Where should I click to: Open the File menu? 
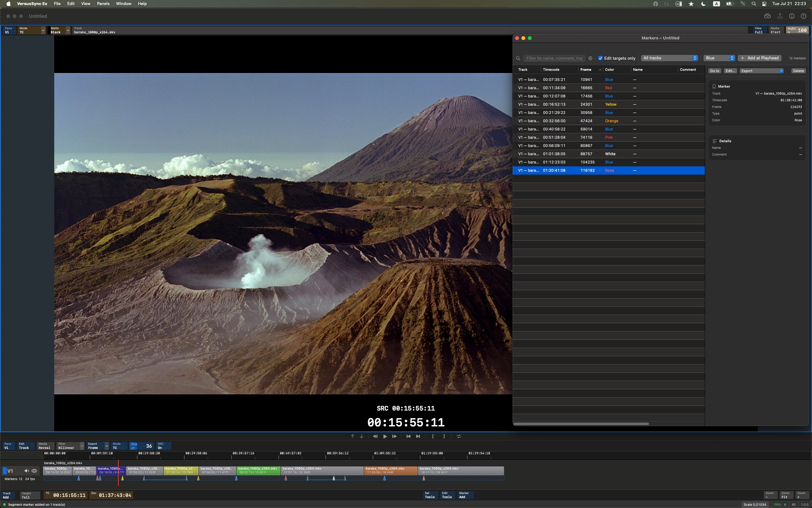[57, 4]
